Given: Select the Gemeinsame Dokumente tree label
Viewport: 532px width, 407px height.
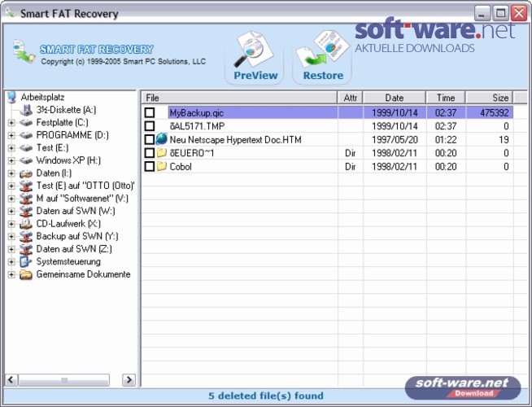Looking at the screenshot, I should 84,274.
